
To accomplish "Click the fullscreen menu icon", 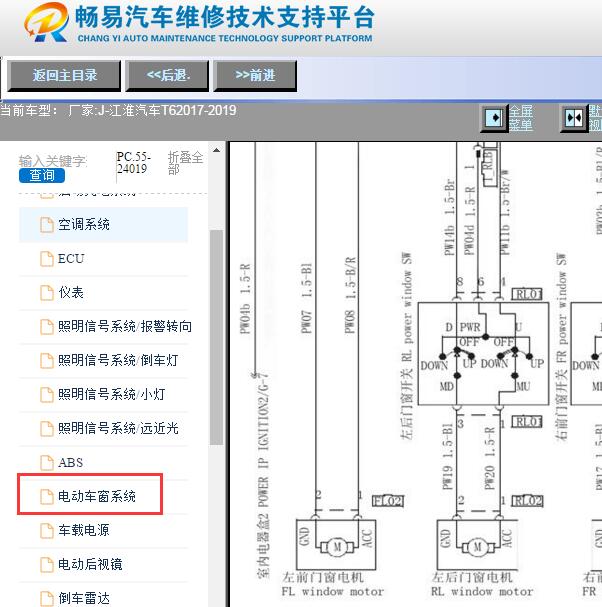I will [x=494, y=118].
